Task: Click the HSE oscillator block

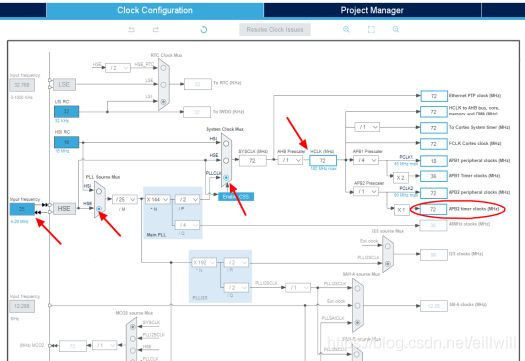Action: tap(64, 209)
